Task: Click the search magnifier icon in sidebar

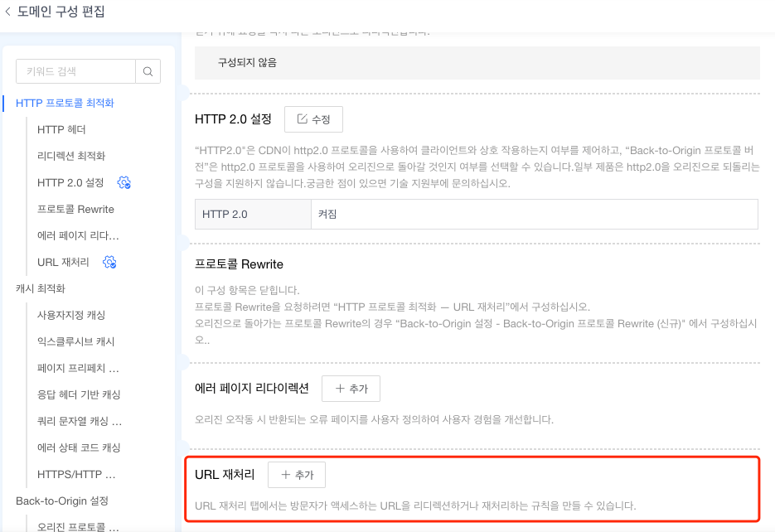Action: 148,71
